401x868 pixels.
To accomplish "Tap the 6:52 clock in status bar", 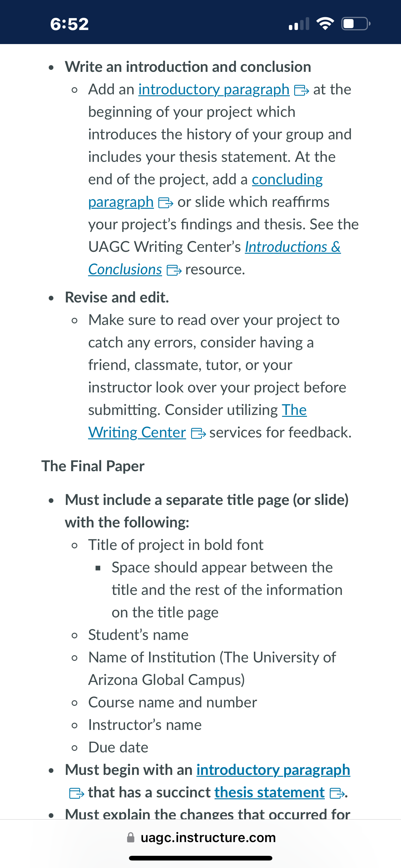I will click(x=69, y=24).
